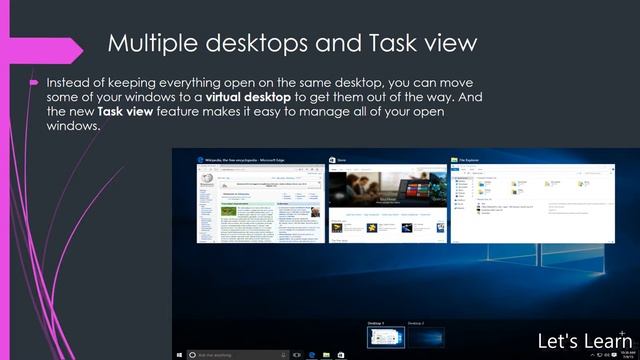Open the Action Center notification icon
This screenshot has width=640, height=360.
pyautogui.click(x=614, y=355)
